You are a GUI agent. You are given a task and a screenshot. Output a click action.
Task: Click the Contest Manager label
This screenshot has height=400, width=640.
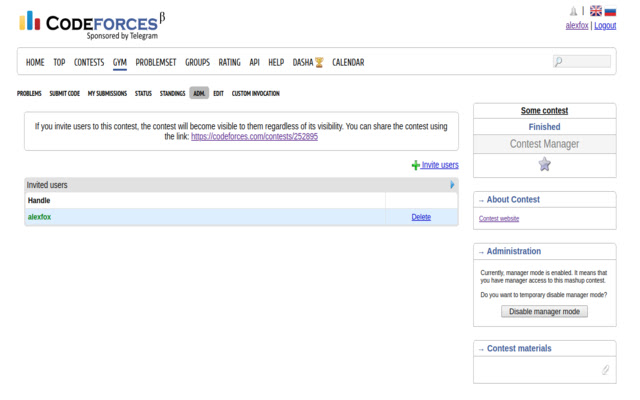(544, 144)
